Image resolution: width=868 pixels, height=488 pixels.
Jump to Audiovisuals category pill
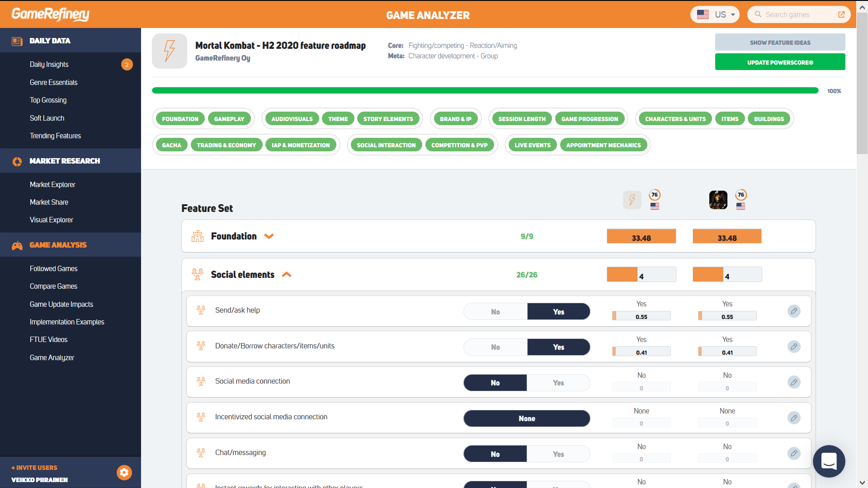click(x=292, y=119)
